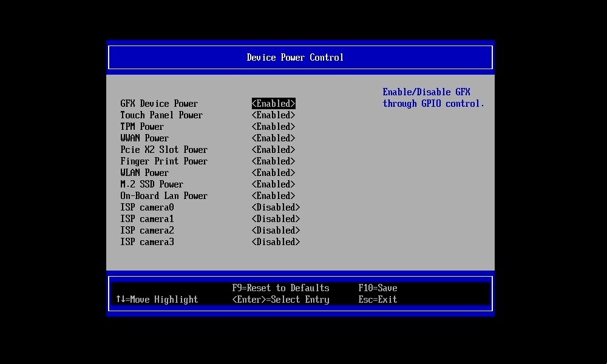Viewport: 607px width, 364px height.
Task: Click F9=Reset to Defaults hint
Action: (x=280, y=288)
